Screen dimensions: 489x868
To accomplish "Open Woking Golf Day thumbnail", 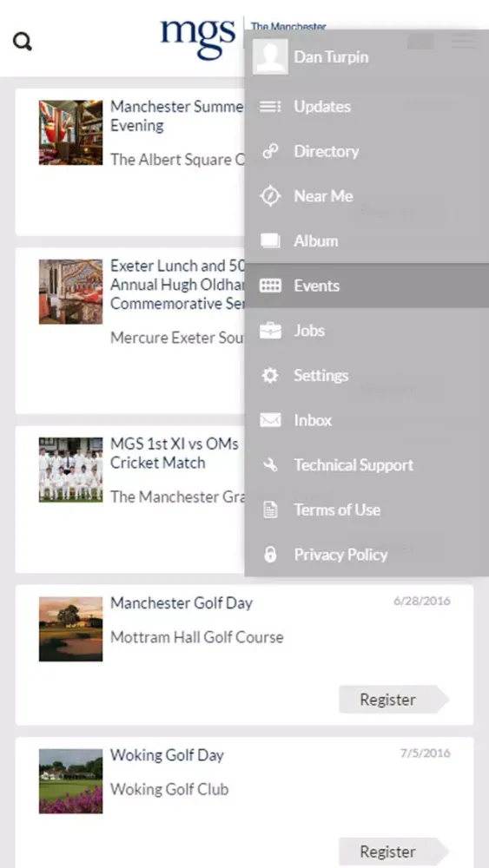I will pos(71,781).
